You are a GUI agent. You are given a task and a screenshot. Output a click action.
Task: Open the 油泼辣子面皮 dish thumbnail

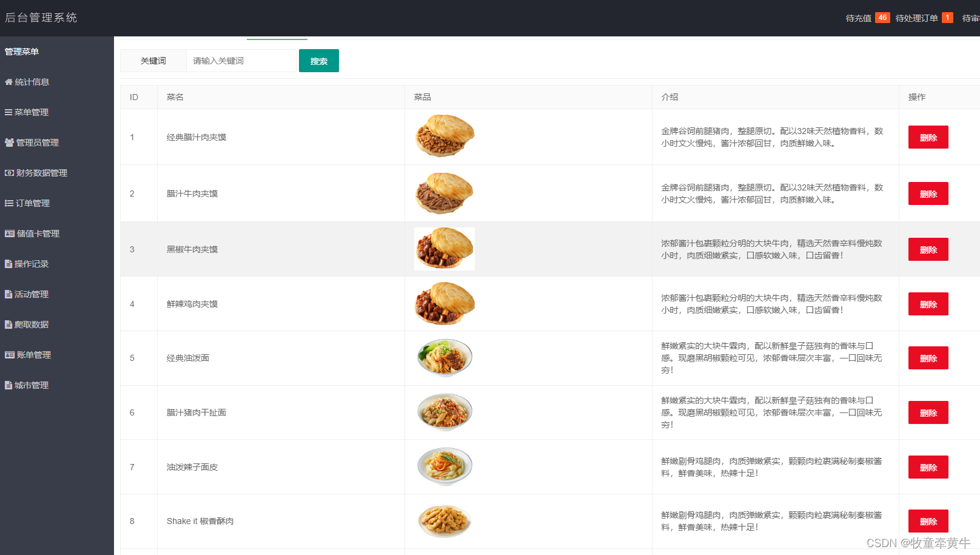coord(445,466)
